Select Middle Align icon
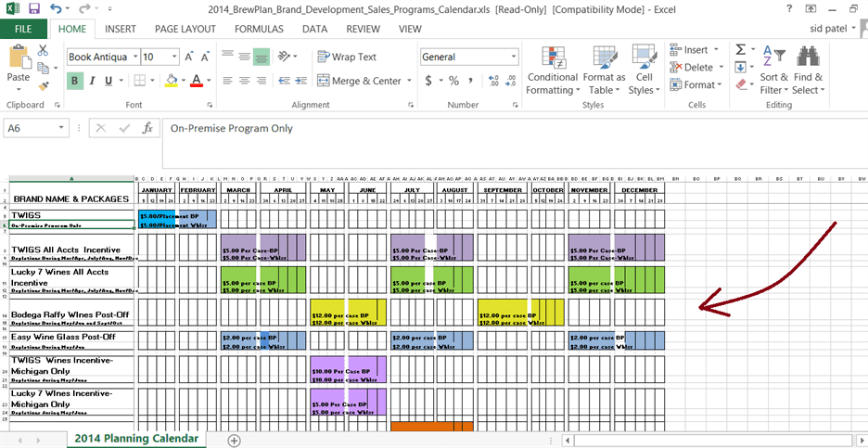The image size is (868, 448). [244, 56]
